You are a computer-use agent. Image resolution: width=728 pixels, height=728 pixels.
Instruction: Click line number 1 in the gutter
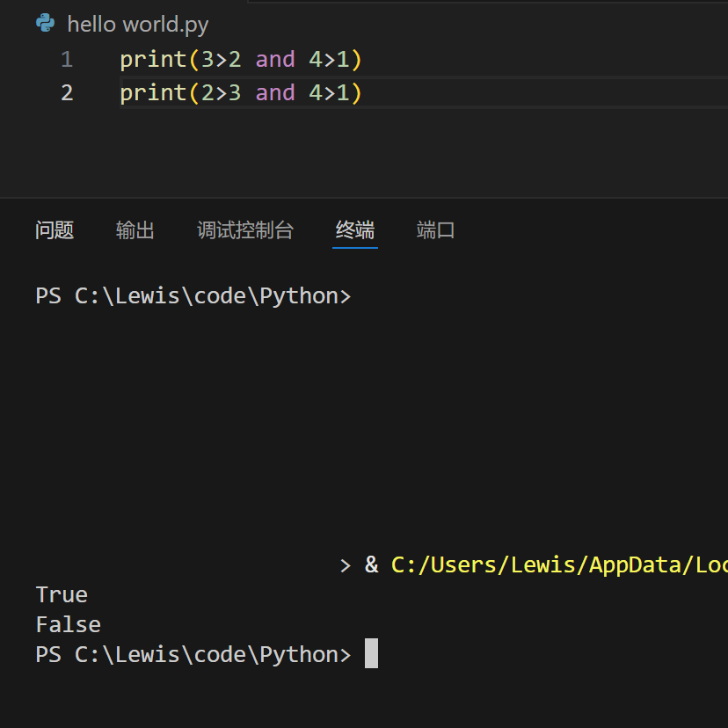click(x=67, y=60)
